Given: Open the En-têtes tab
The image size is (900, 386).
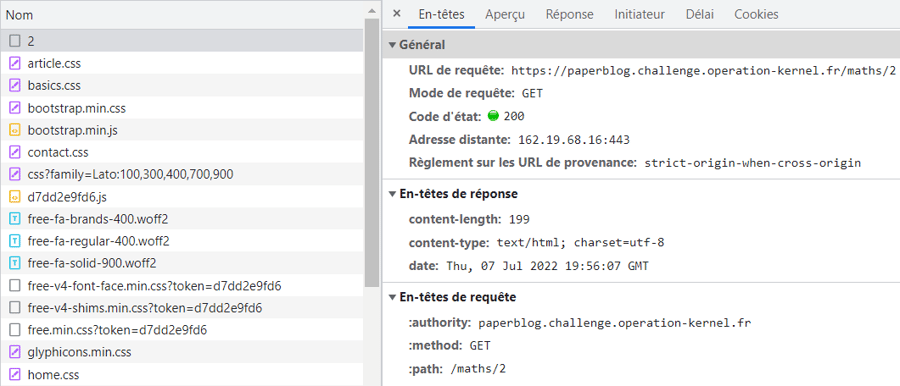Looking at the screenshot, I should click(x=441, y=14).
